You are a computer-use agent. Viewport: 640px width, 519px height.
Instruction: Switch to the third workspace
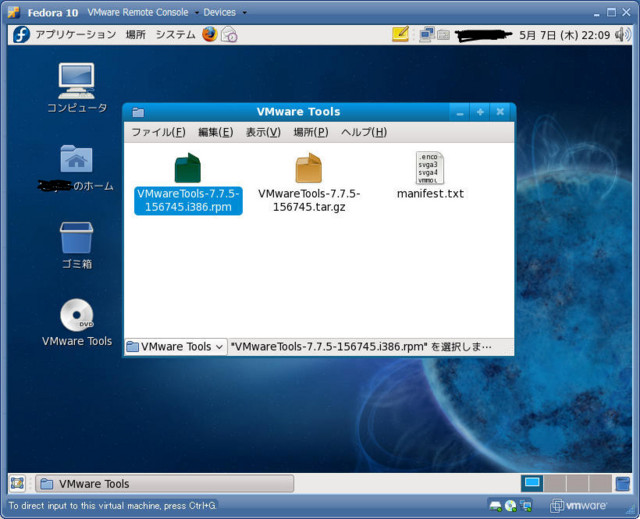[x=578, y=484]
